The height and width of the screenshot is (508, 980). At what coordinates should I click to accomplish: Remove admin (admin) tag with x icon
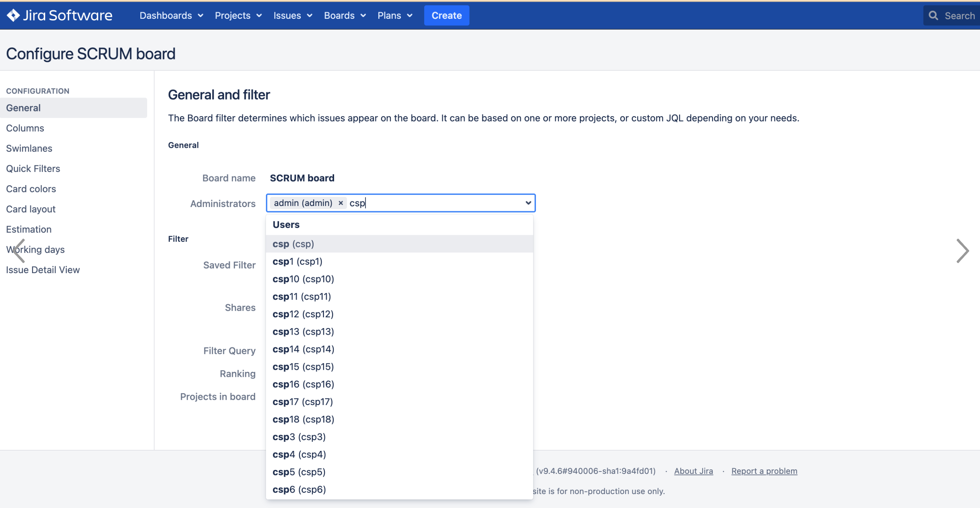pos(341,203)
